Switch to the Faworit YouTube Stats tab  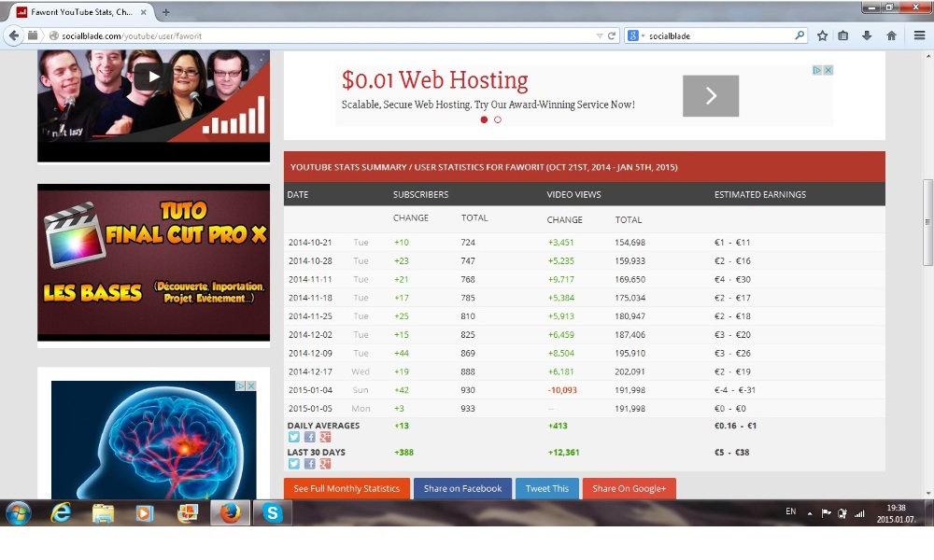(81, 12)
